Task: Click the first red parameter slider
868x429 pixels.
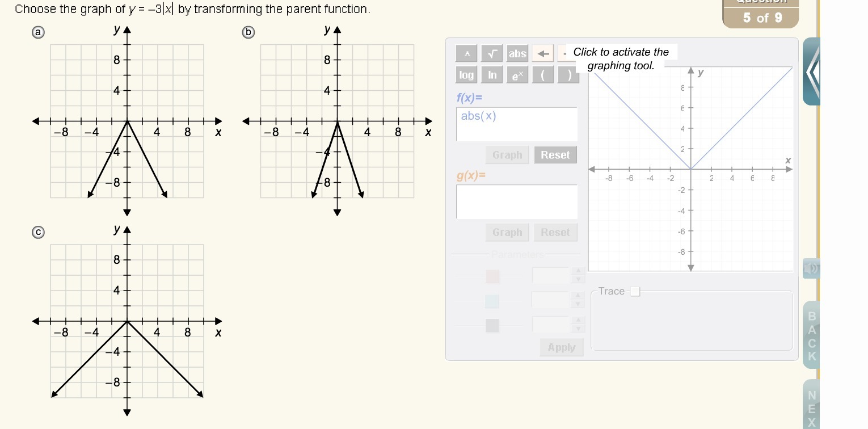Action: [x=492, y=276]
